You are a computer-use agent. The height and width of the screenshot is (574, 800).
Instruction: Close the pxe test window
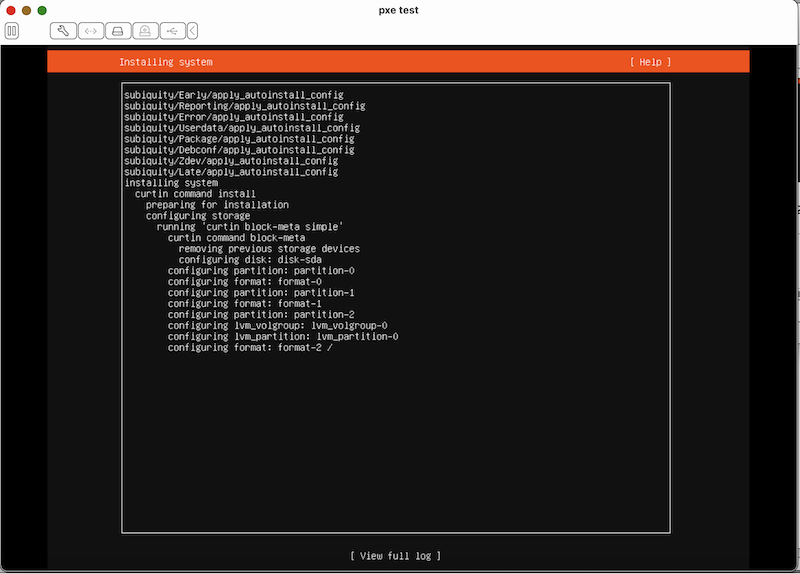click(11, 10)
